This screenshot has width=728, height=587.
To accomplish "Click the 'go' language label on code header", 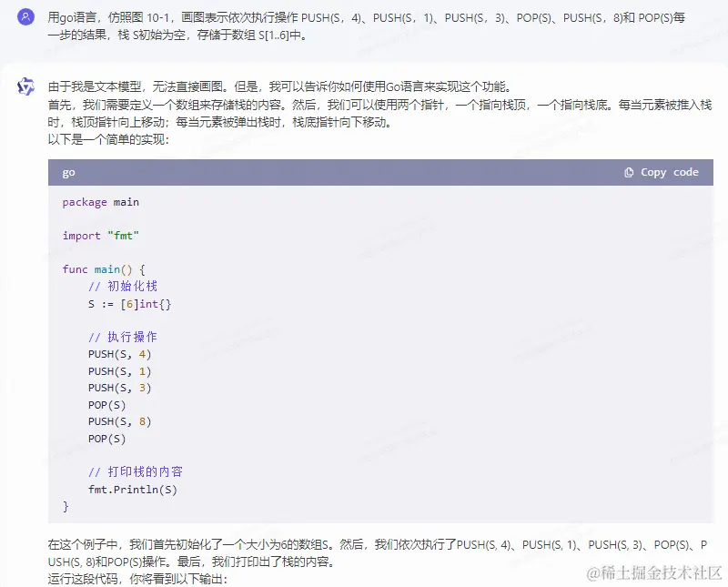I will coord(67,172).
